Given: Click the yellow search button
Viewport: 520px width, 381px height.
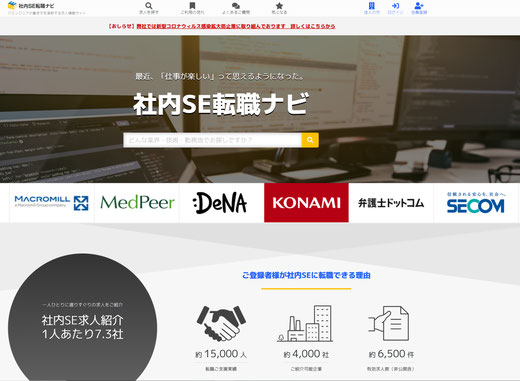Looking at the screenshot, I should (x=310, y=140).
